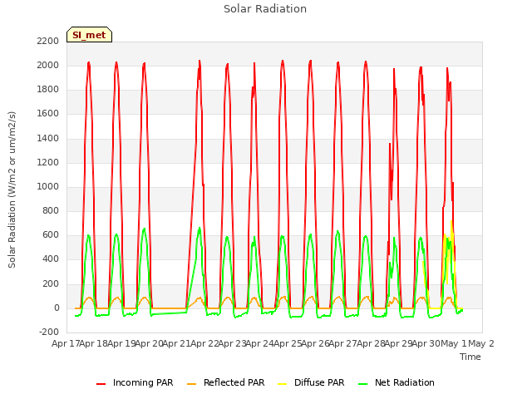This screenshot has width=532, height=399.
Task: Click the 1400 y-axis tick label
Action: point(48,138)
